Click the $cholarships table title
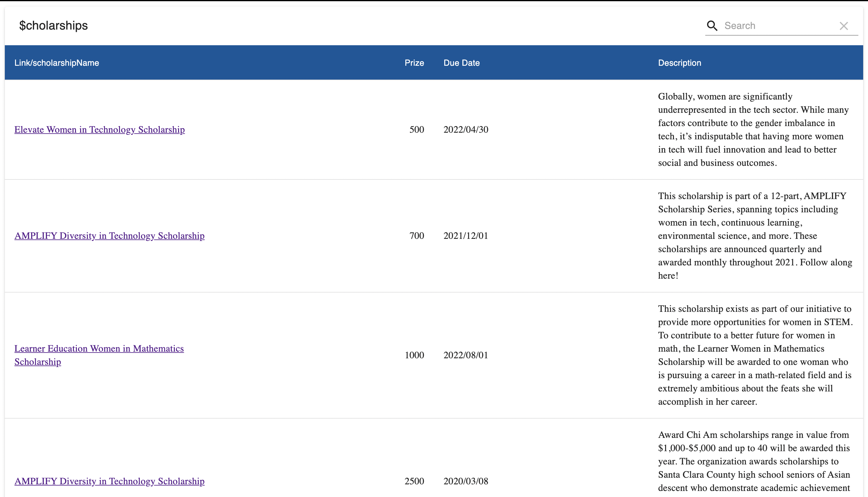The image size is (868, 497). tap(54, 26)
